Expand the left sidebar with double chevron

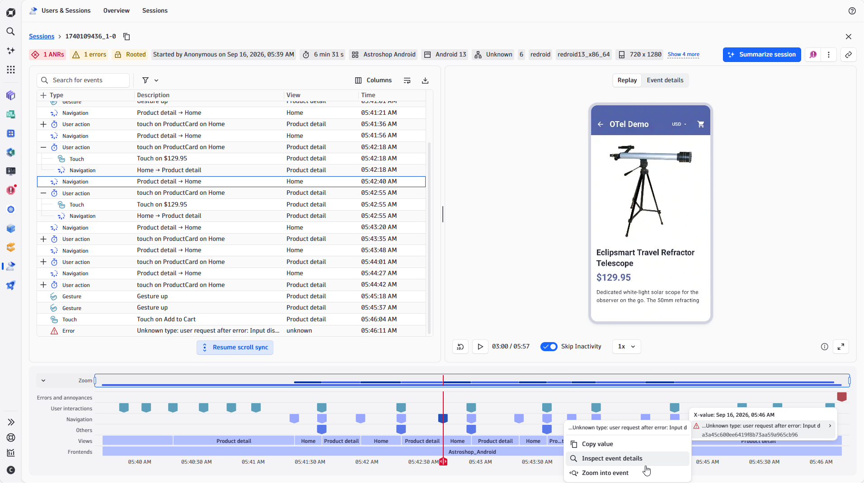click(x=11, y=423)
